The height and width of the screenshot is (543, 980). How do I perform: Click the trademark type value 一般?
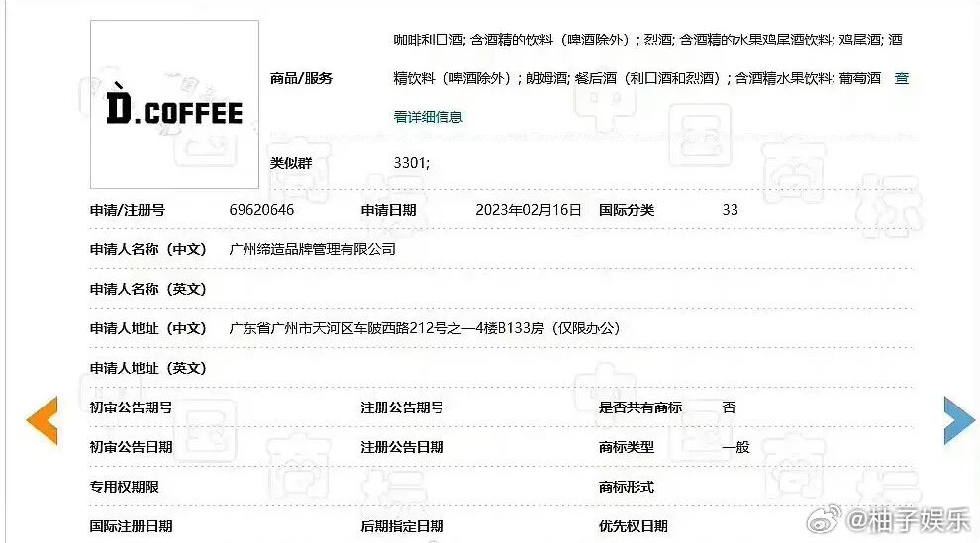click(735, 447)
